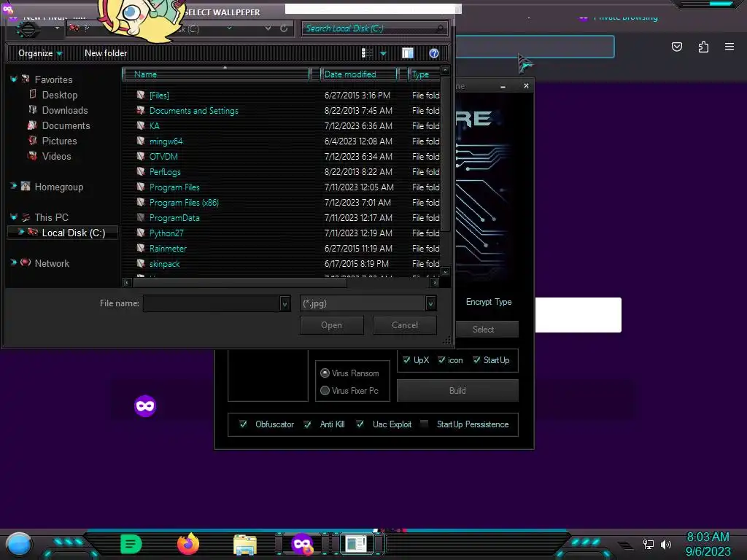Click the Program Files folder icon
This screenshot has height=560, width=747.
point(141,187)
